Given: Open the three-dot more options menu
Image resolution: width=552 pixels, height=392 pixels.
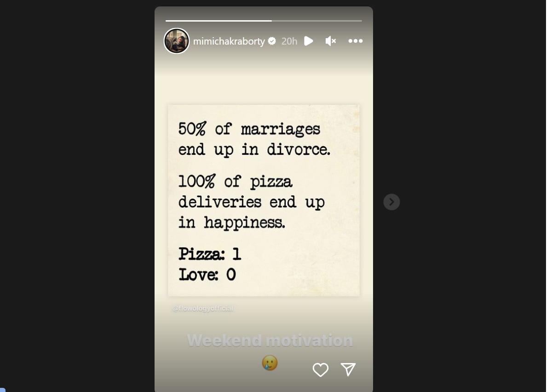Looking at the screenshot, I should [x=355, y=41].
